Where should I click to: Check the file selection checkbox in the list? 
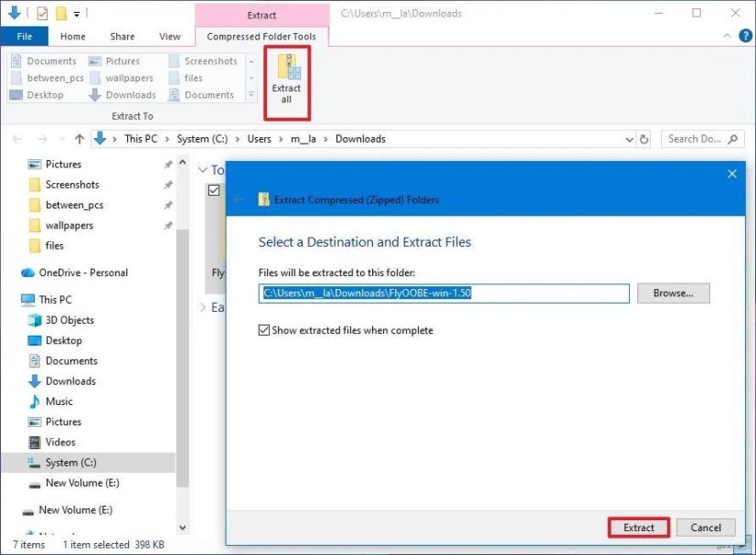[x=214, y=190]
